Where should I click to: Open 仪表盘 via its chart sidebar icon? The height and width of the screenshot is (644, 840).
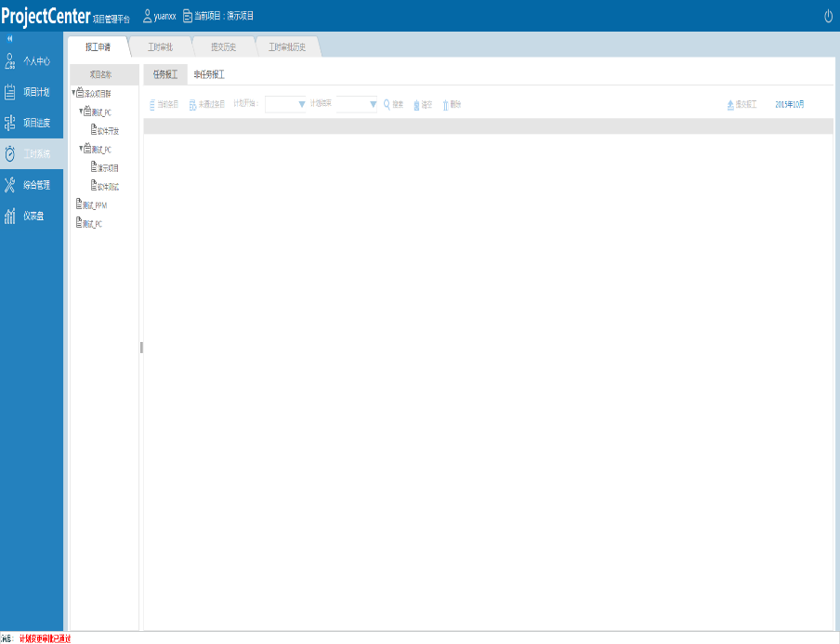point(11,216)
